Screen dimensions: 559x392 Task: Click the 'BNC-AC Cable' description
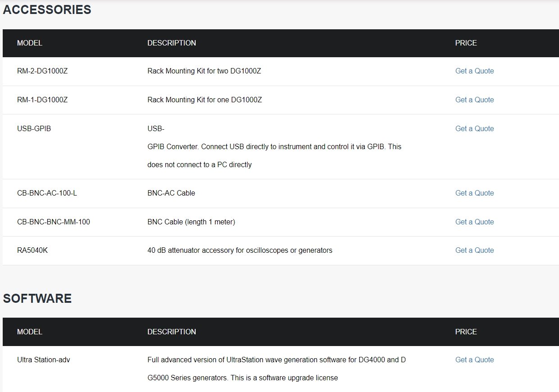(x=171, y=193)
